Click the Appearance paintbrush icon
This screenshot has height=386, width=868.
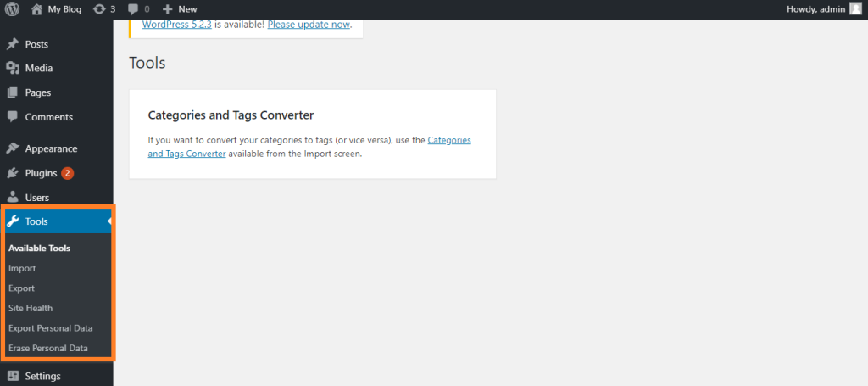click(x=13, y=148)
